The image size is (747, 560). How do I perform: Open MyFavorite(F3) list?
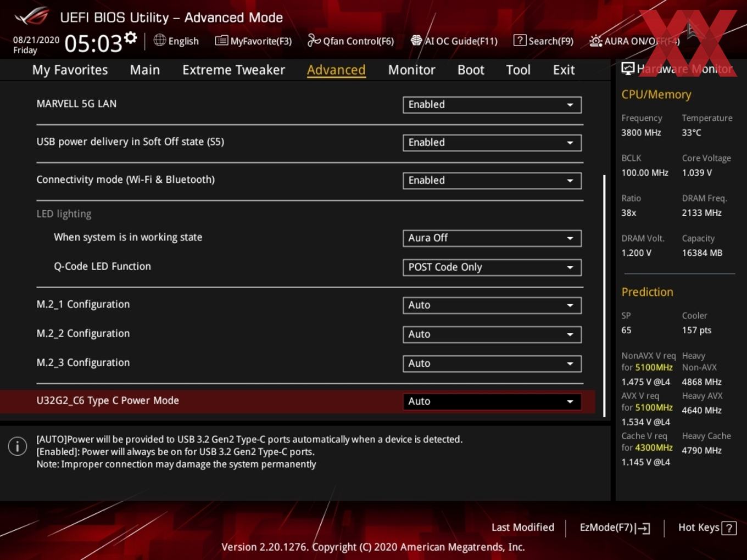click(253, 41)
